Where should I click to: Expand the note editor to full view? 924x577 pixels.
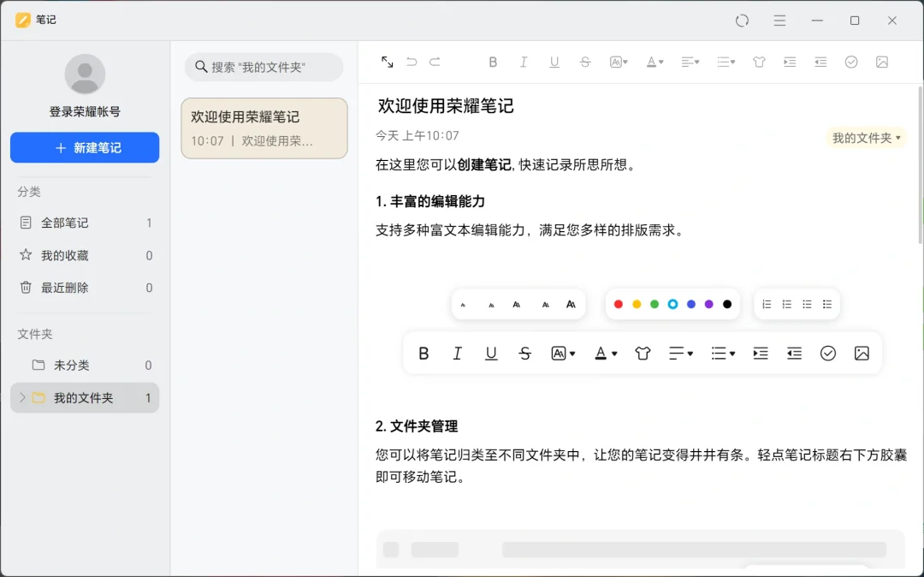point(388,62)
